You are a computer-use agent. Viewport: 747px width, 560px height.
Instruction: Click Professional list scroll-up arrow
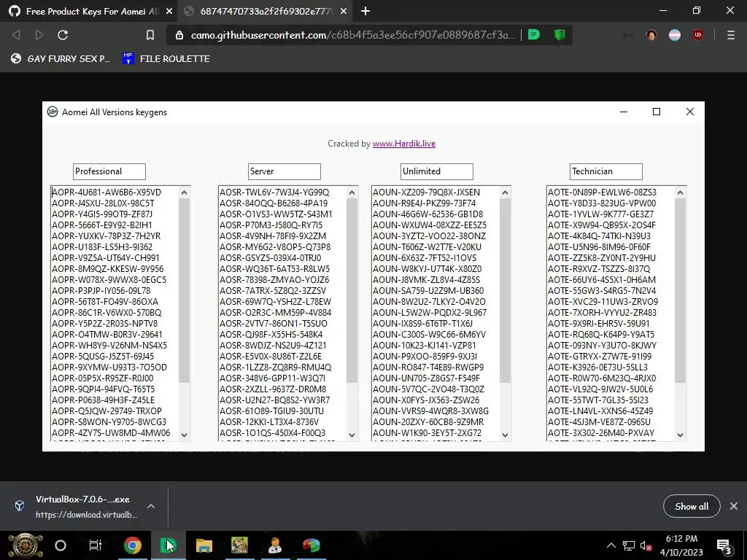[x=185, y=192]
